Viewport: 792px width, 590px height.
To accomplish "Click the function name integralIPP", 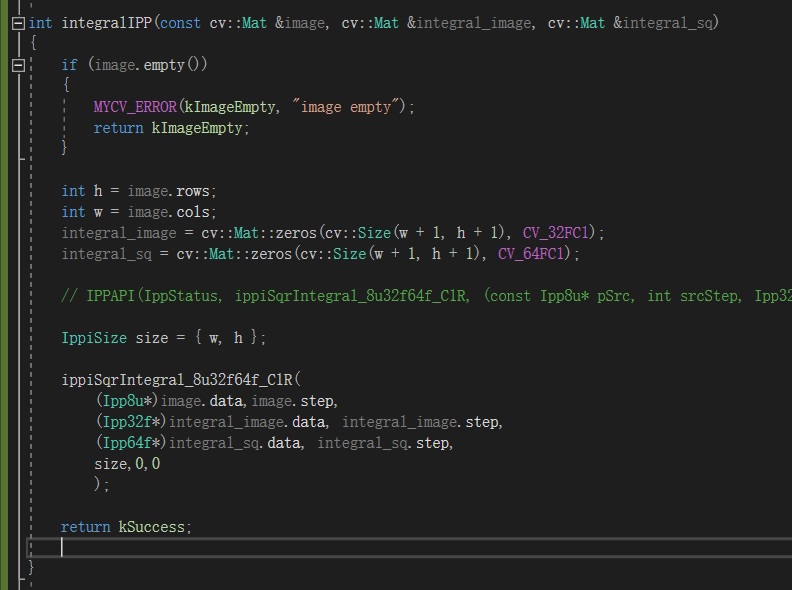I will 107,23.
